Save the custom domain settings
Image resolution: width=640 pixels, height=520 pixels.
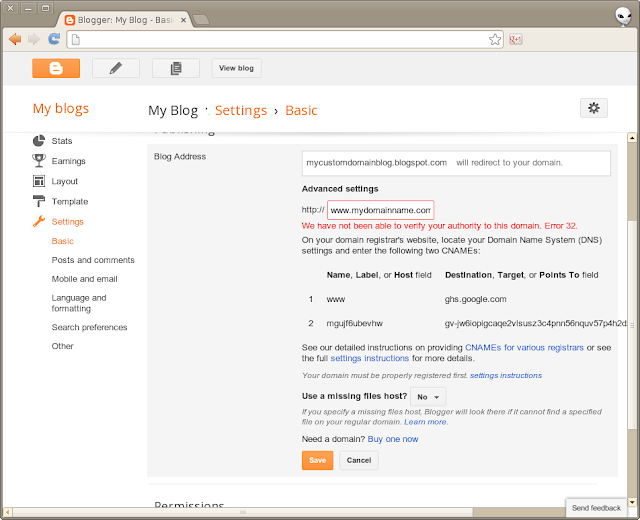click(x=318, y=460)
